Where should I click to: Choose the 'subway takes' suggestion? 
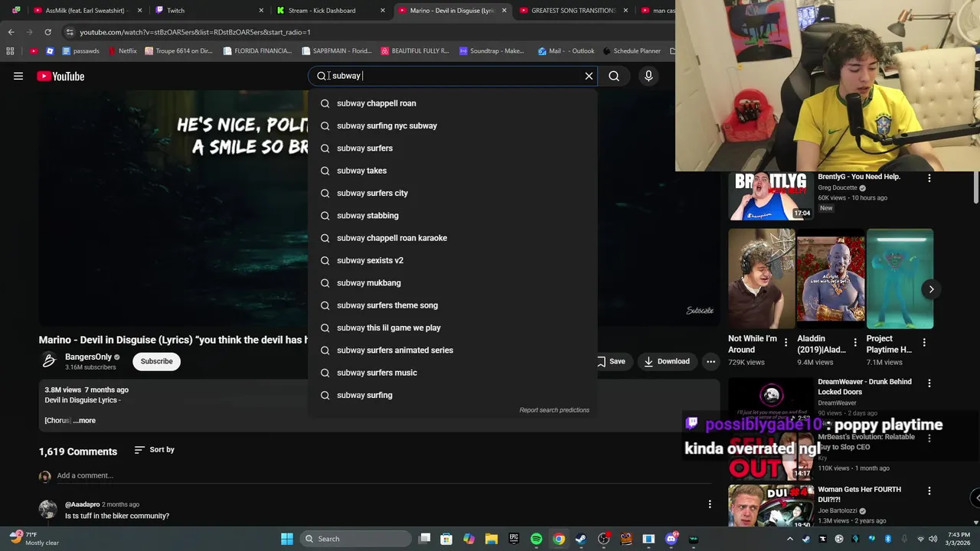(x=452, y=171)
